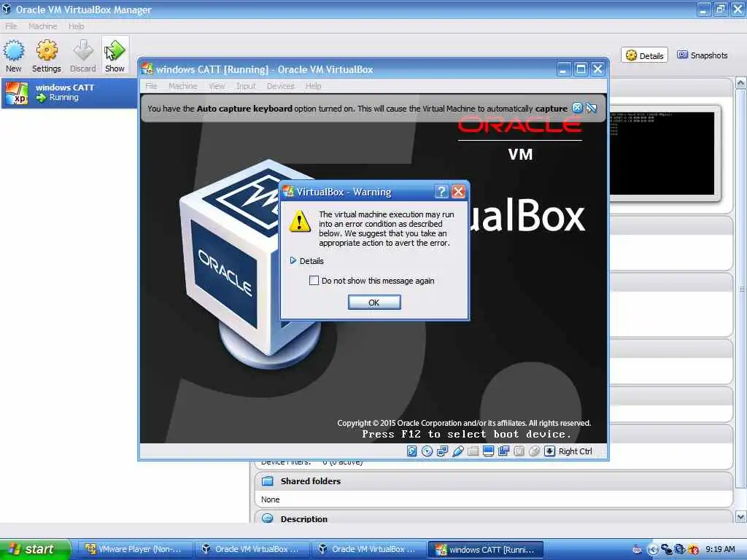Click Description section header
Screen dimensions: 747x560
(x=494, y=518)
